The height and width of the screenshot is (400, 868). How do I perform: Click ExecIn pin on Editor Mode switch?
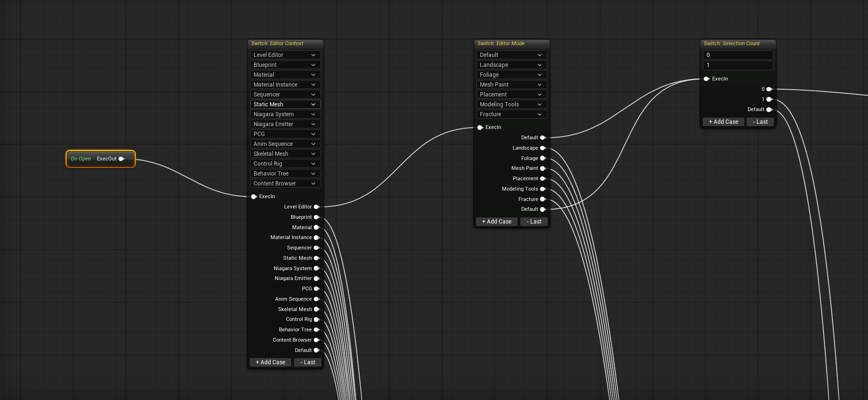tap(480, 128)
